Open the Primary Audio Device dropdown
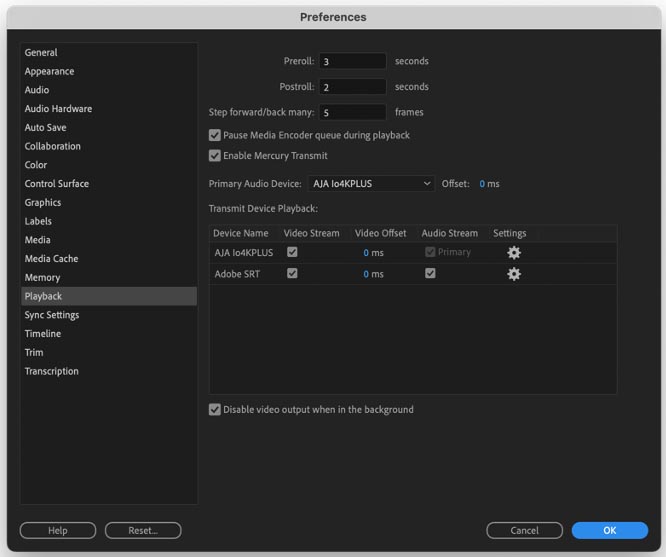666x557 pixels. (371, 184)
